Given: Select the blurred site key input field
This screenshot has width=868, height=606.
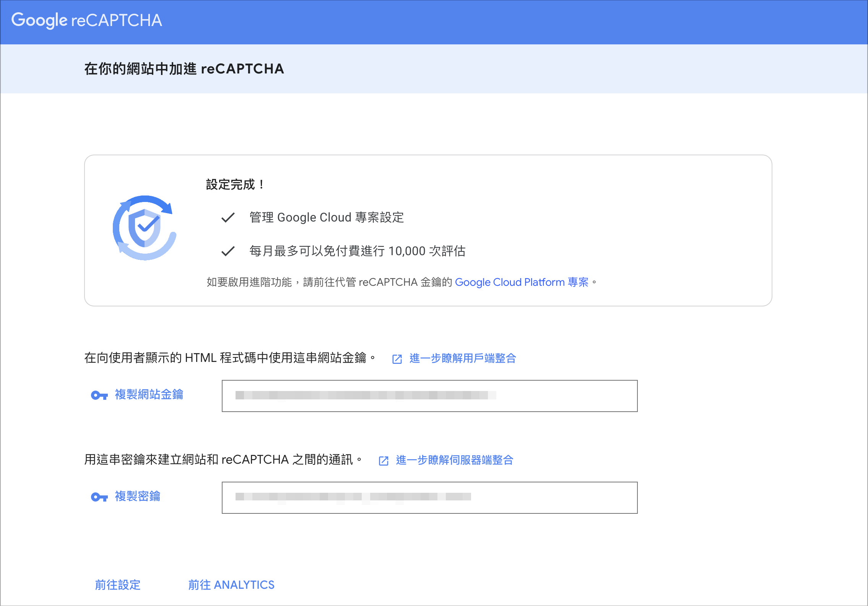Looking at the screenshot, I should 429,396.
